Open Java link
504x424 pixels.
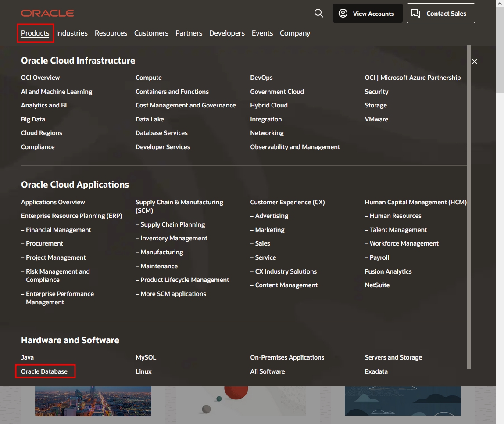pos(27,357)
